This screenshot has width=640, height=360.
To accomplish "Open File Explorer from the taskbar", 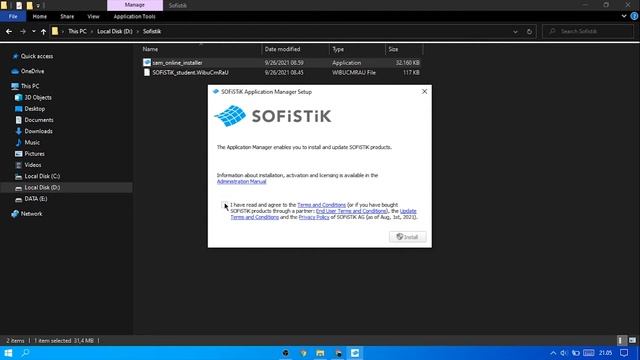I will [x=320, y=353].
